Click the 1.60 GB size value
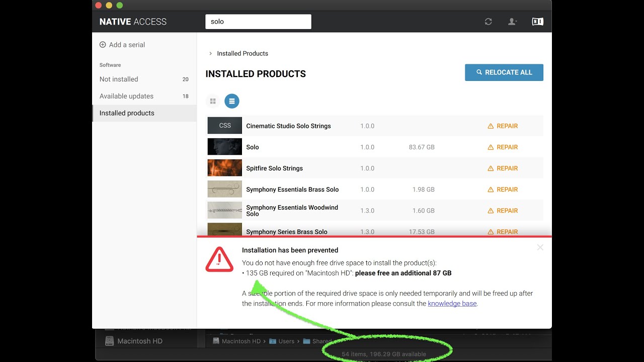The height and width of the screenshot is (362, 644). pos(423,211)
